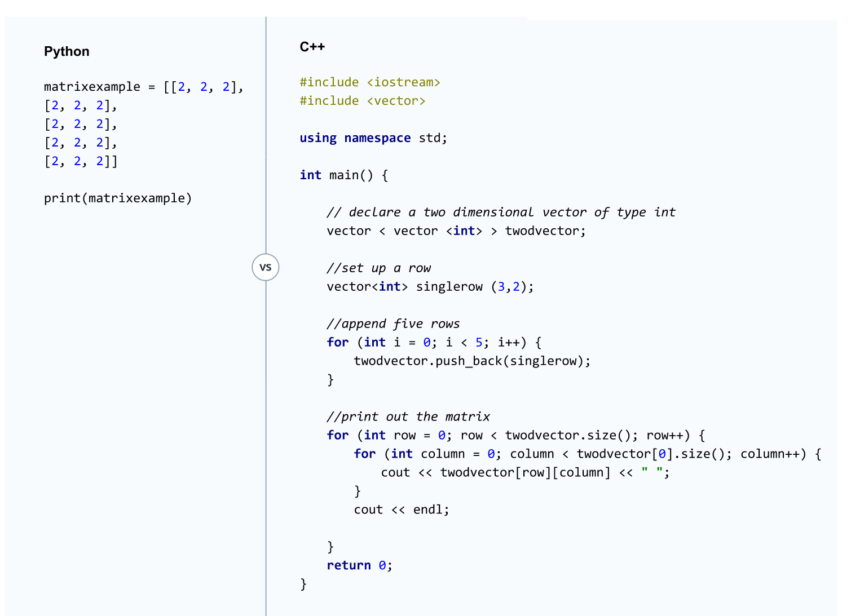Screen dimensions: 851x616
Task: Click the return 0 statement
Action: pyautogui.click(x=359, y=566)
